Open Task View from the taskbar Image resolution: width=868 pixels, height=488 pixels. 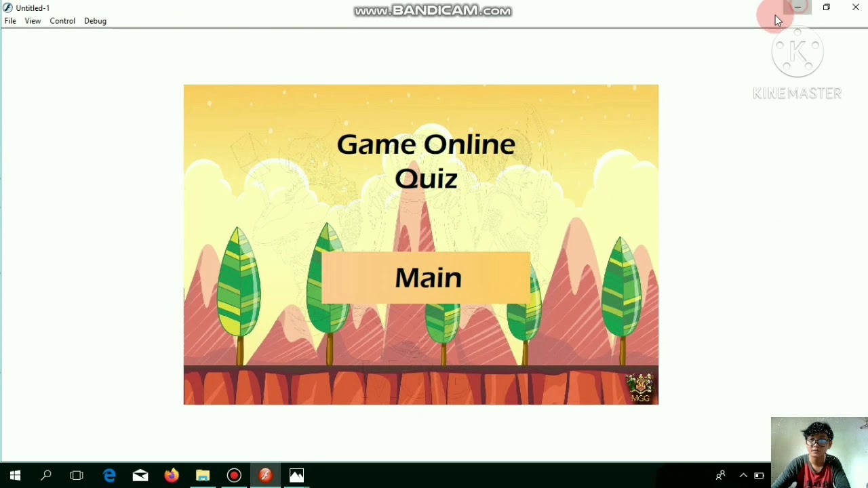(x=77, y=476)
